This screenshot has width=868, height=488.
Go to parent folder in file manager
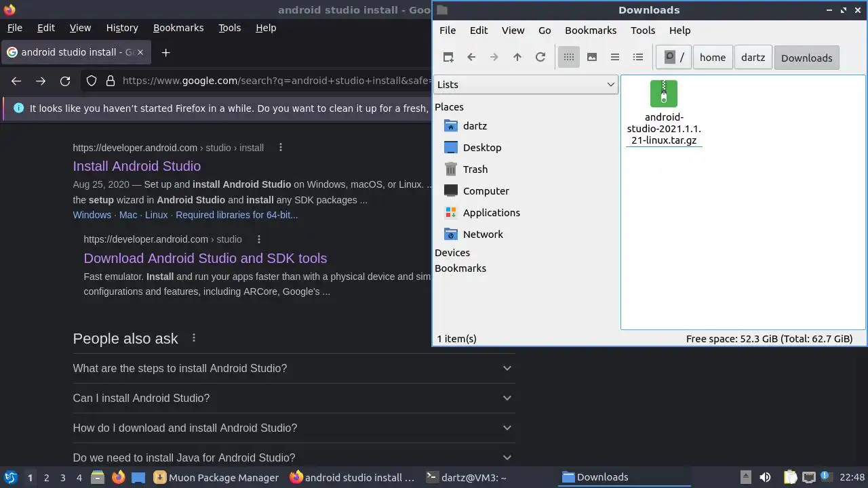(x=517, y=58)
